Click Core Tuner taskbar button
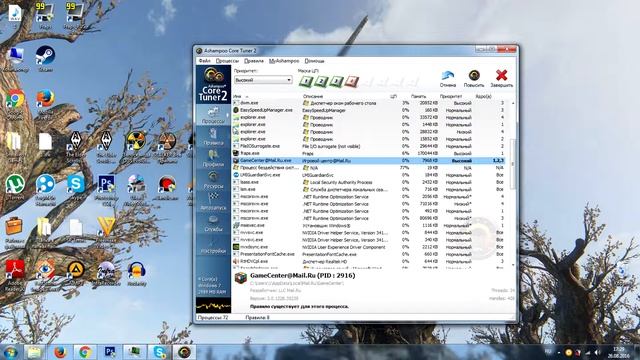 click(184, 352)
